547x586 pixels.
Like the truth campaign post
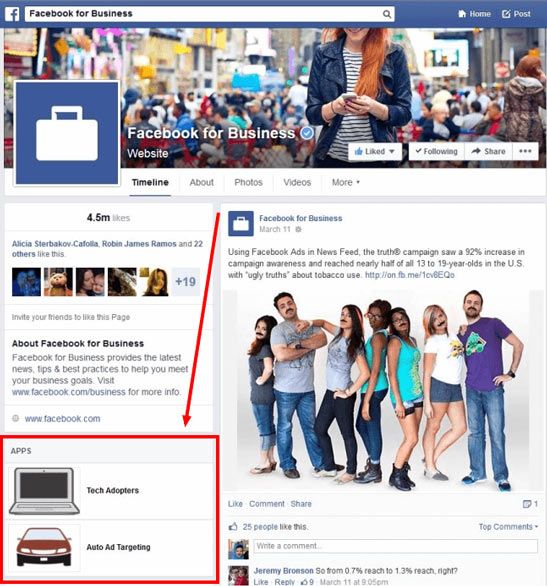[235, 504]
